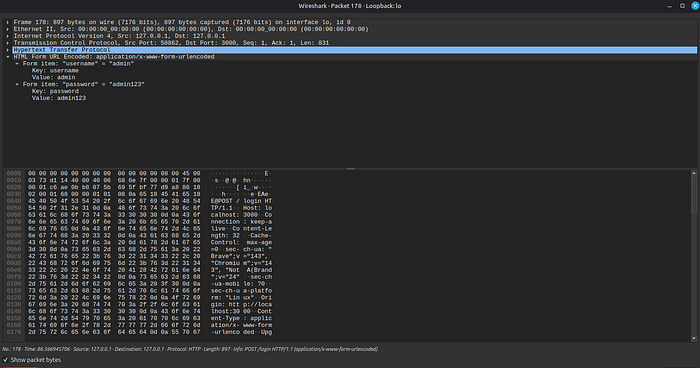Click hex offset 00d0 row
This screenshot has width=700, height=368.
14,263
